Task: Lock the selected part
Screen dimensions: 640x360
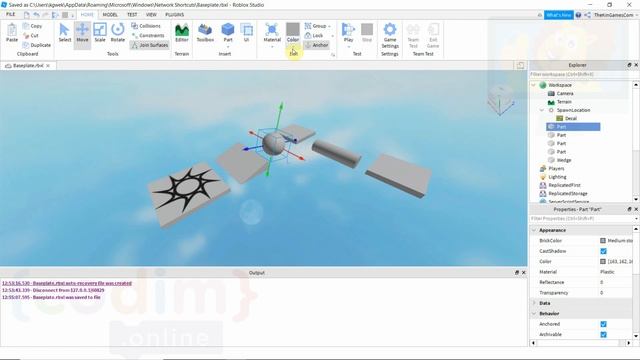Action: [314, 36]
